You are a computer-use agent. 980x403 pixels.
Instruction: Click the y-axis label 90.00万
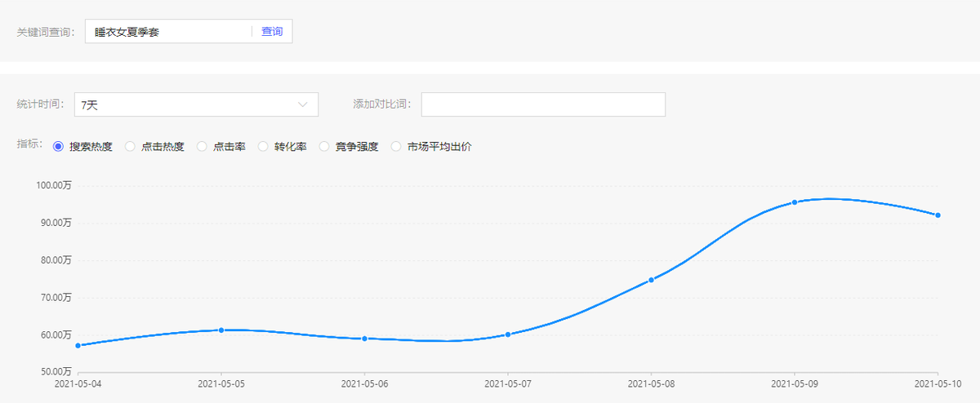pos(56,223)
